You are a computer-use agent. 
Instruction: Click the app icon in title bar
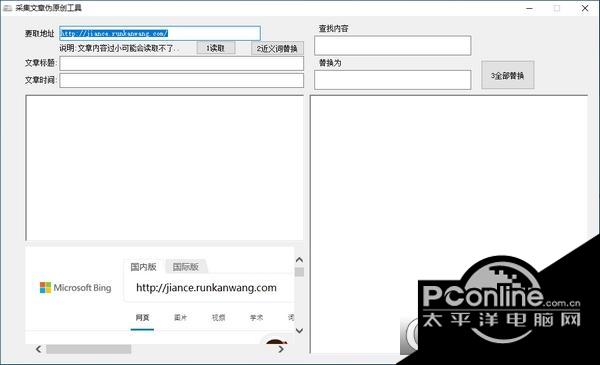(x=8, y=8)
